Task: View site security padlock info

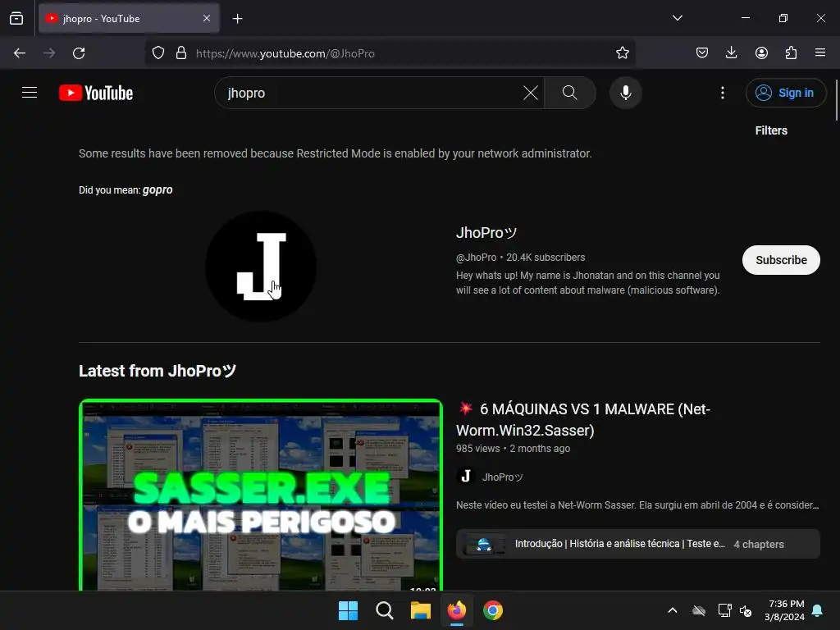Action: coord(181,53)
